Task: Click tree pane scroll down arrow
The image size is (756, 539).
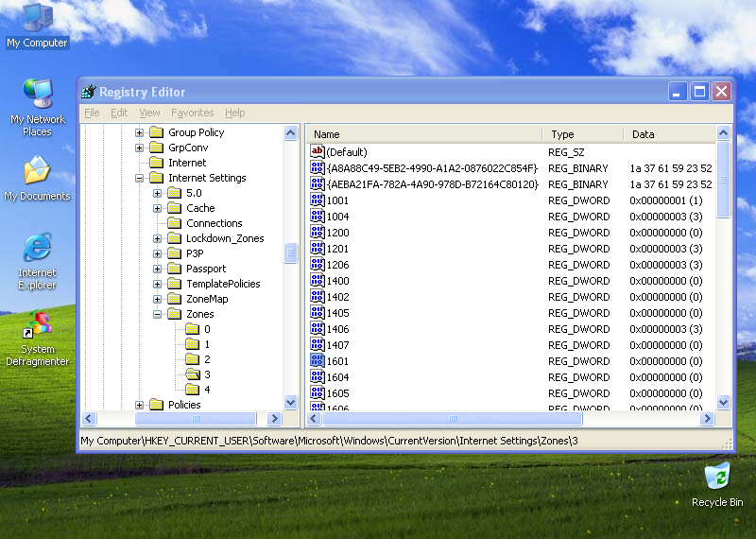Action: (290, 403)
